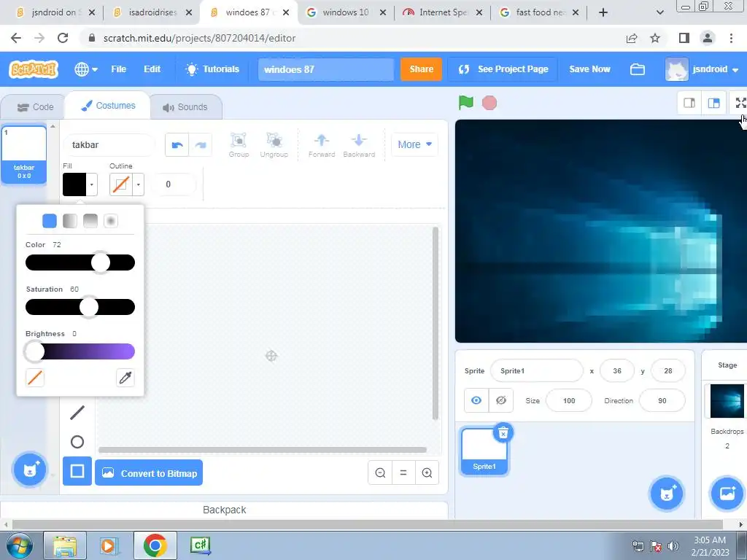Viewport: 747px width, 560px height.
Task: Click the Color slider handle
Action: (x=101, y=262)
